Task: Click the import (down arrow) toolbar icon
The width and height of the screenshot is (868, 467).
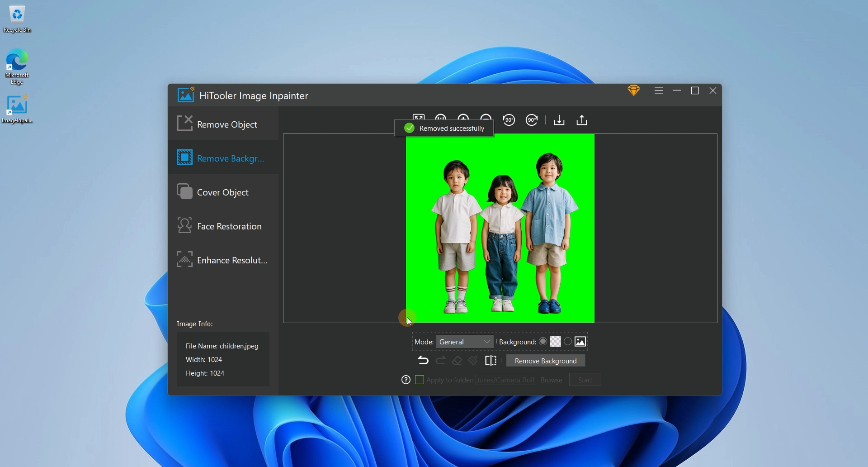Action: pos(559,120)
